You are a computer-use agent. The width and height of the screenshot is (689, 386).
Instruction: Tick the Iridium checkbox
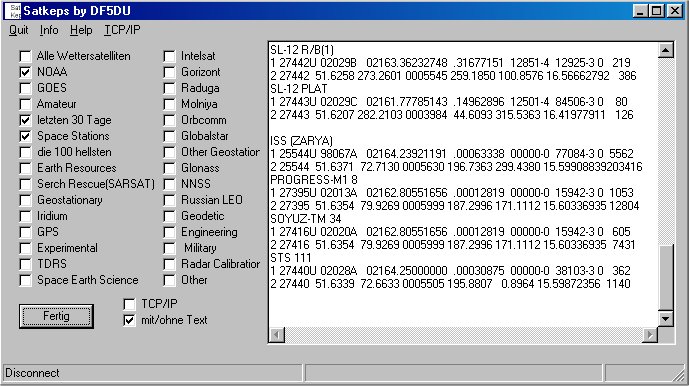tap(25, 216)
